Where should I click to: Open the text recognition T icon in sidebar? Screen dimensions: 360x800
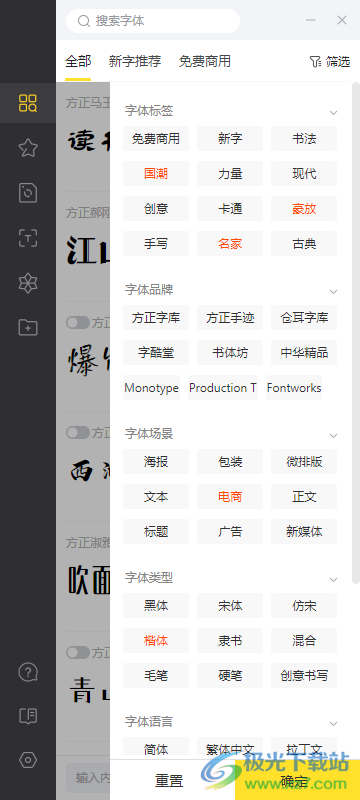[x=28, y=238]
